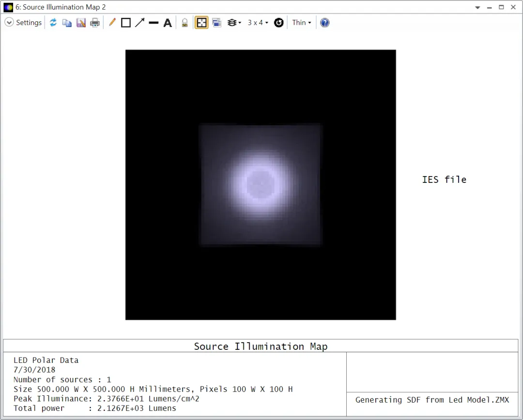Viewport: 523px width, 420px height.
Task: Click the Refresh (update) icon
Action: 53,23
